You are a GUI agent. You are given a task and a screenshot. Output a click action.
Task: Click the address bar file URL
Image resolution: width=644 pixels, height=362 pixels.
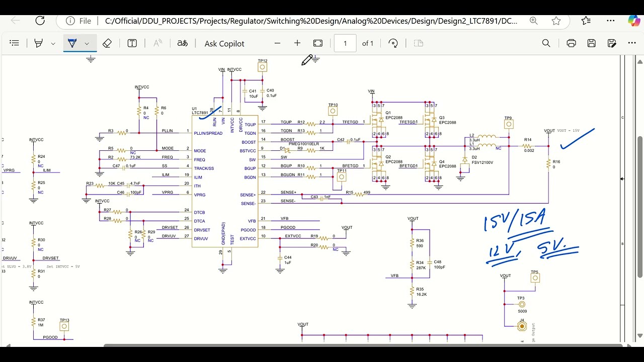pos(311,21)
